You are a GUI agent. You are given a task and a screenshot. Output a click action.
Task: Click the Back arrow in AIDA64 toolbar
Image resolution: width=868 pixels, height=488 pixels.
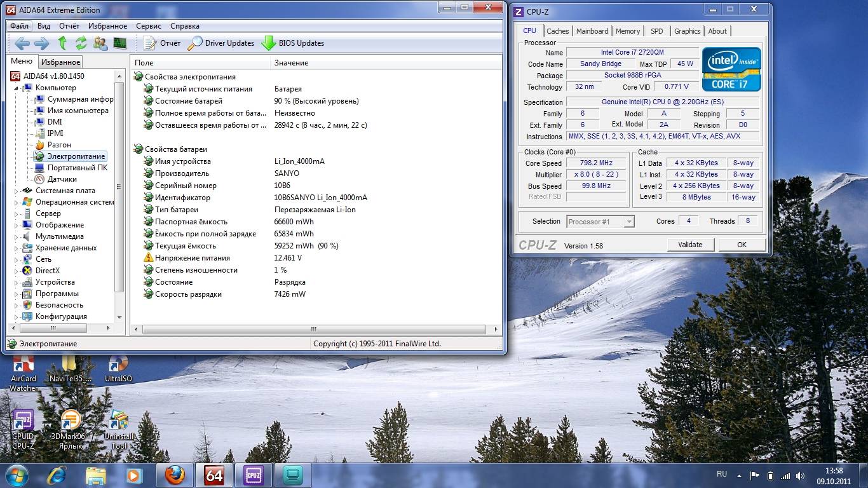tap(22, 43)
